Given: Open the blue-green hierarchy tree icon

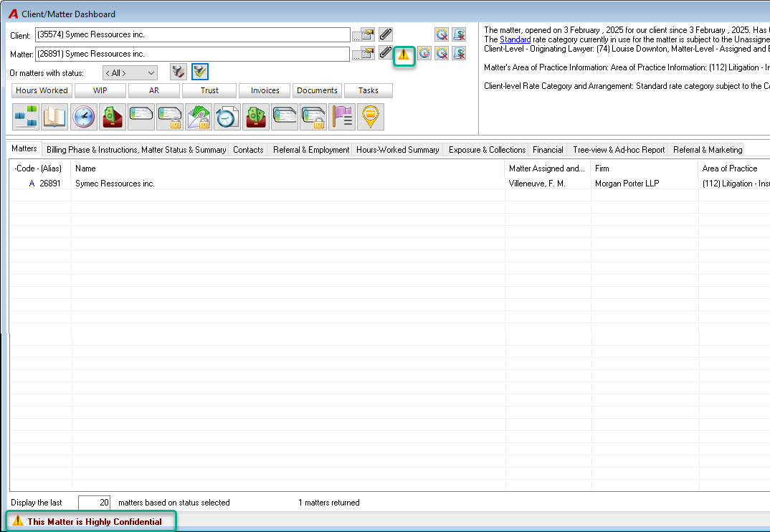Looking at the screenshot, I should click(x=26, y=116).
